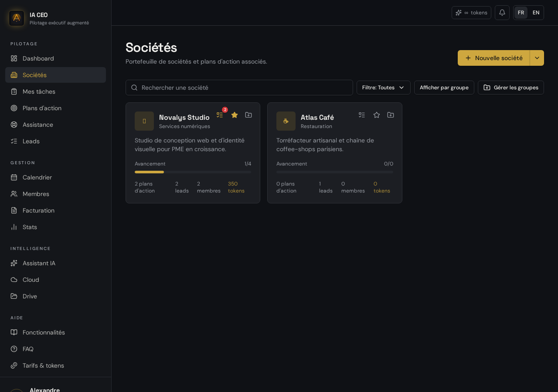Image resolution: width=558 pixels, height=392 pixels.
Task: Add Novalys Studio to a group folder
Action: tap(248, 115)
